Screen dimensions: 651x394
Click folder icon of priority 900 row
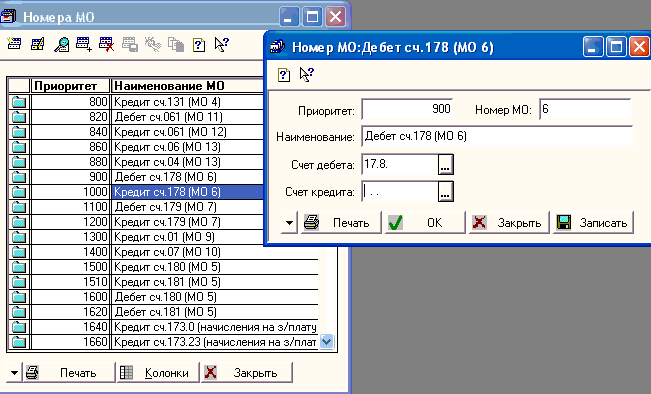[19, 177]
